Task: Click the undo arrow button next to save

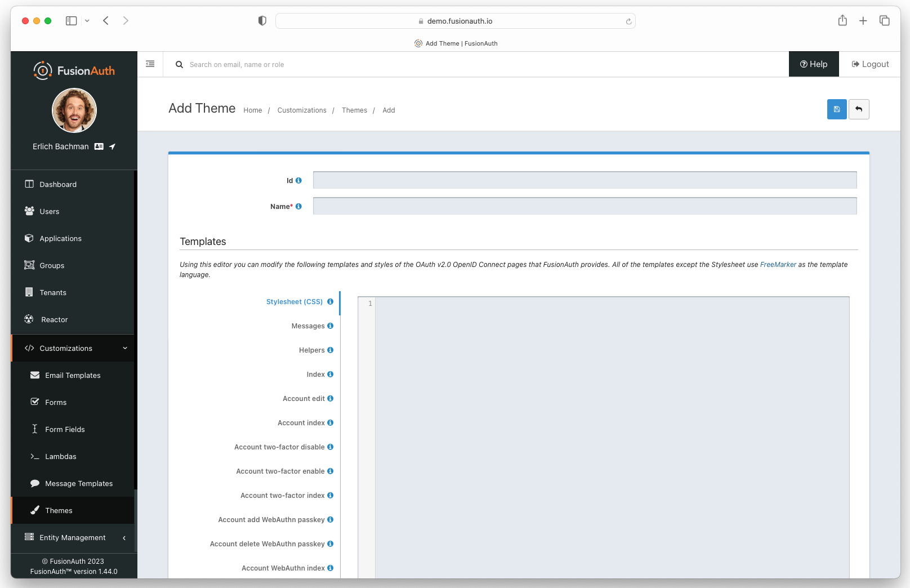Action: click(x=859, y=109)
